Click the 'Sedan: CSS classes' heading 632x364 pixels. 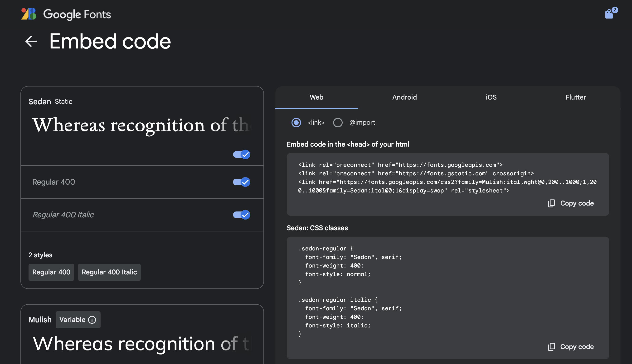click(x=317, y=228)
